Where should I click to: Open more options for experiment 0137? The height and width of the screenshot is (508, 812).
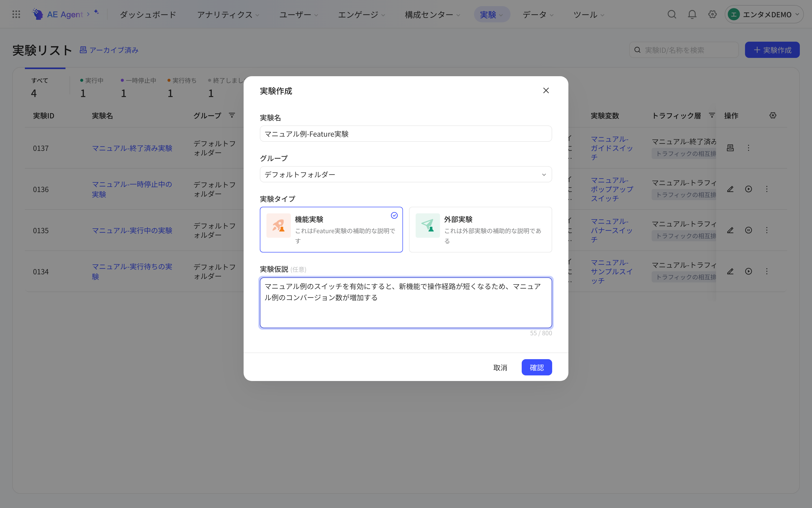(748, 148)
